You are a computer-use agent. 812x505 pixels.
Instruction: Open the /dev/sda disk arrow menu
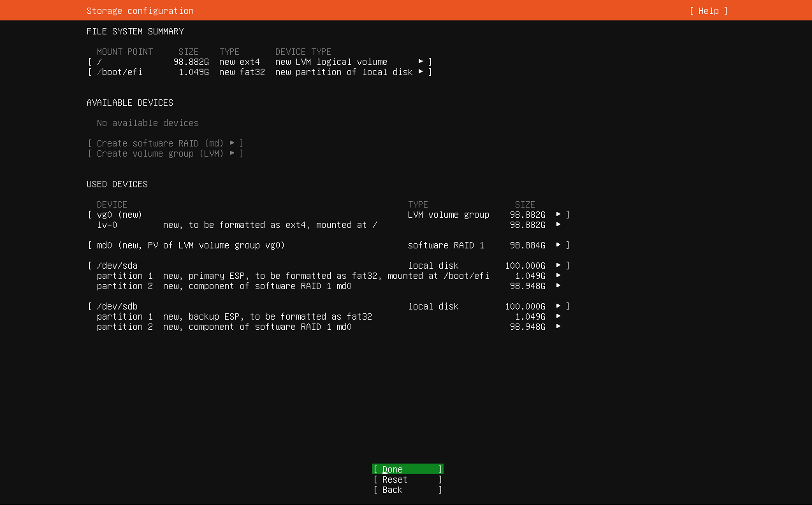click(x=558, y=266)
